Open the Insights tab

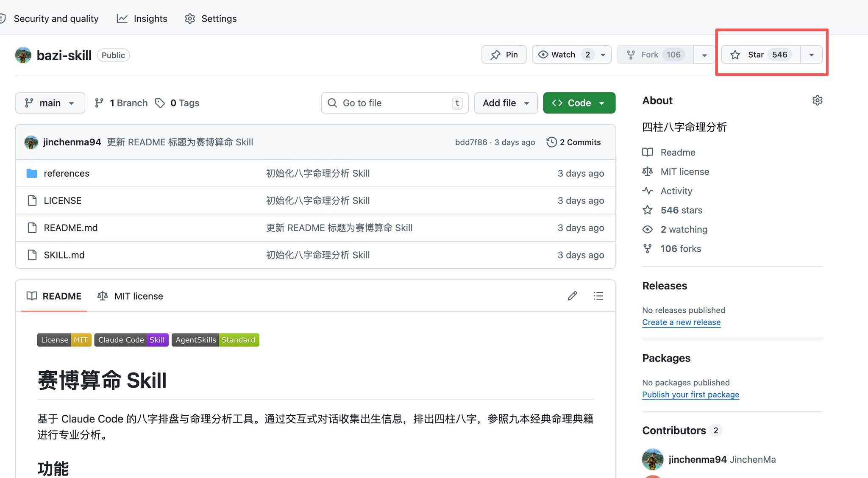coord(142,19)
